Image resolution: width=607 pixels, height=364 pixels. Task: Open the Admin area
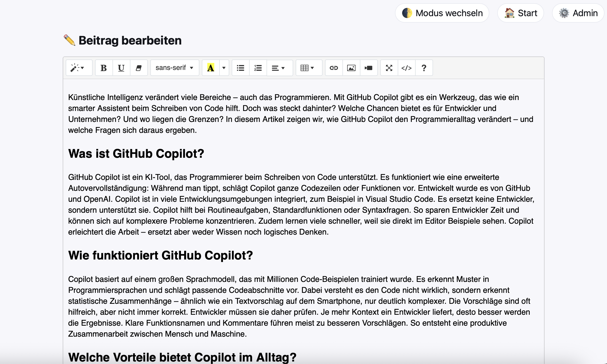click(x=578, y=13)
